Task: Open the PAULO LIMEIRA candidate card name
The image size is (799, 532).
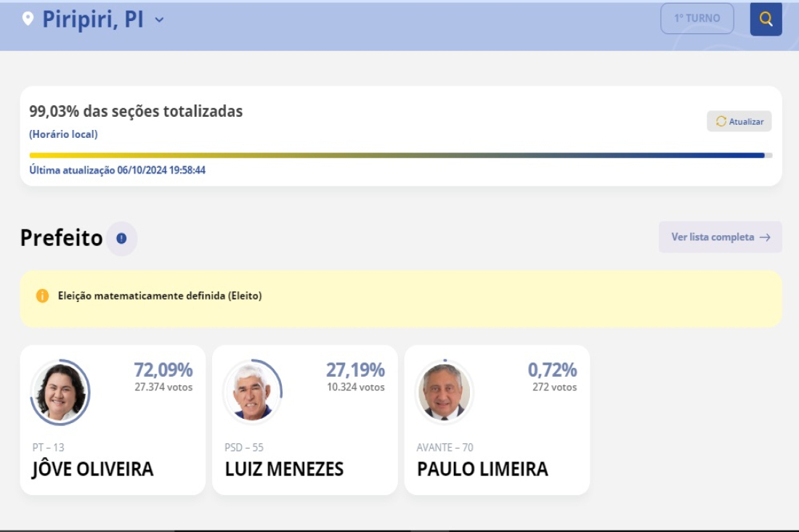Action: (482, 469)
